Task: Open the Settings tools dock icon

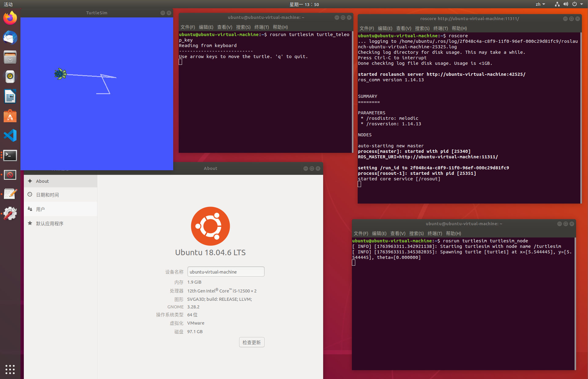Action: pos(10,213)
